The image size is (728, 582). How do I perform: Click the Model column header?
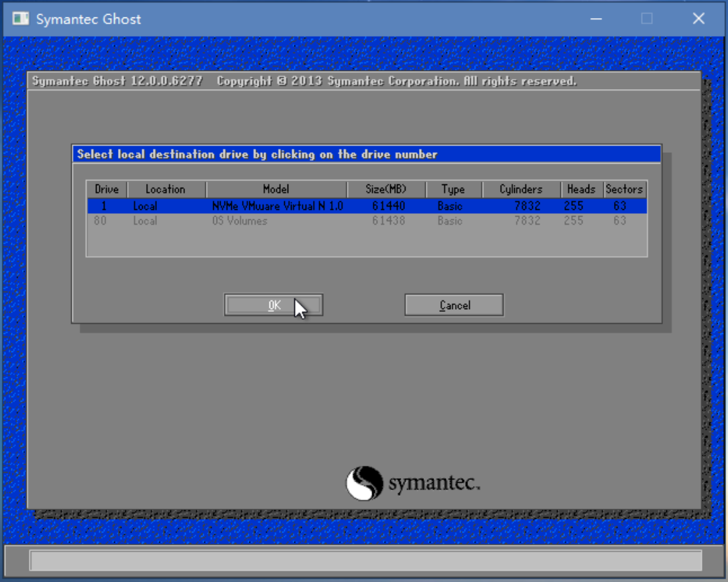276,189
